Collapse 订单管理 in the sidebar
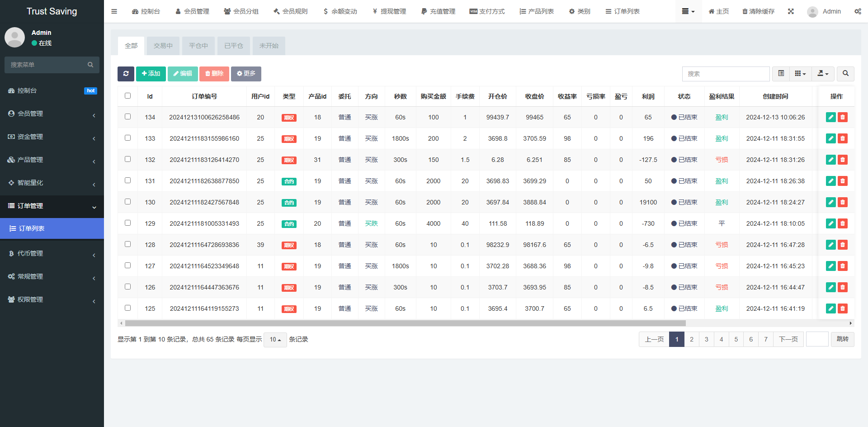Viewport: 868px width, 427px height. (x=52, y=206)
